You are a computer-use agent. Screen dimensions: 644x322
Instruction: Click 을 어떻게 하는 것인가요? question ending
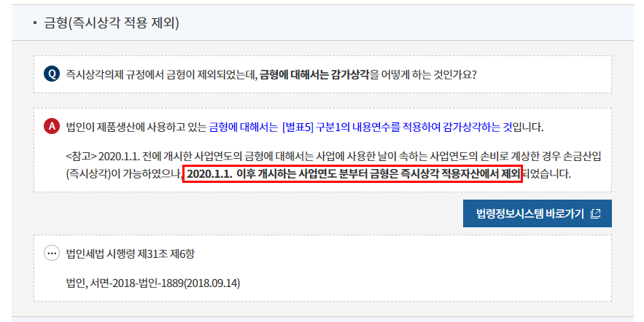point(423,75)
